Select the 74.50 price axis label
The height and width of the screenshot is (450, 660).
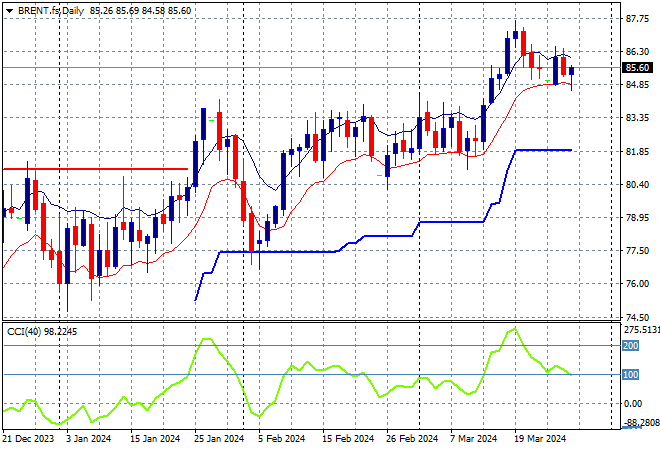pyautogui.click(x=637, y=317)
